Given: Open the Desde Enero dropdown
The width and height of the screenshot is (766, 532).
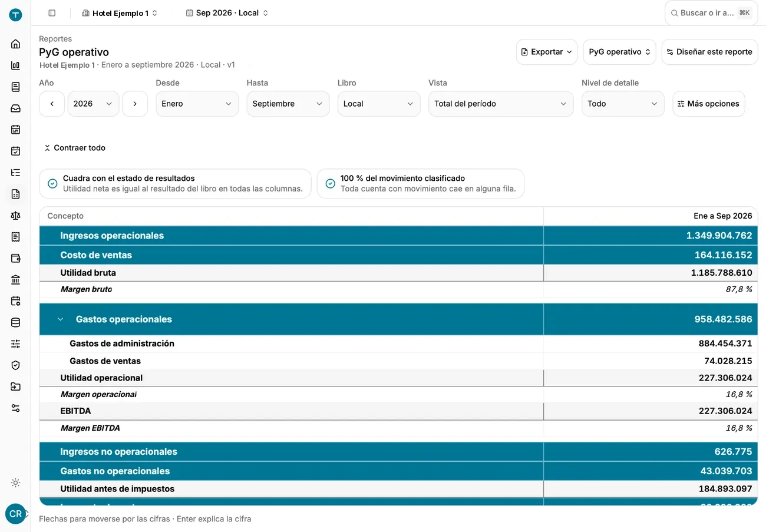Looking at the screenshot, I should click(x=197, y=104).
